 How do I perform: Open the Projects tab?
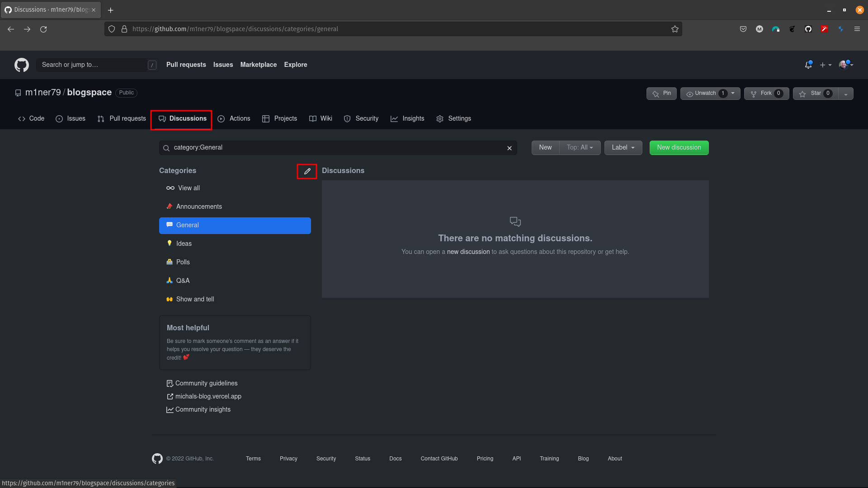280,119
